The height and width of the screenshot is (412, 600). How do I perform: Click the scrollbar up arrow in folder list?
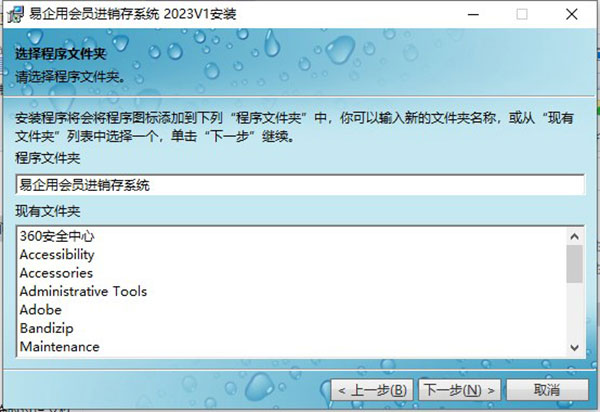[574, 236]
